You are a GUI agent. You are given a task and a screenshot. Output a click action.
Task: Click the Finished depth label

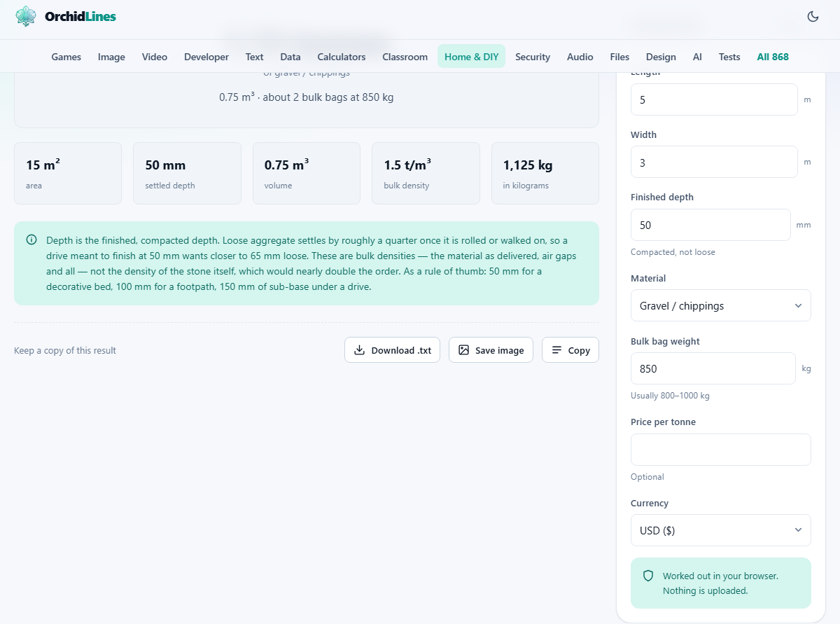coord(662,197)
